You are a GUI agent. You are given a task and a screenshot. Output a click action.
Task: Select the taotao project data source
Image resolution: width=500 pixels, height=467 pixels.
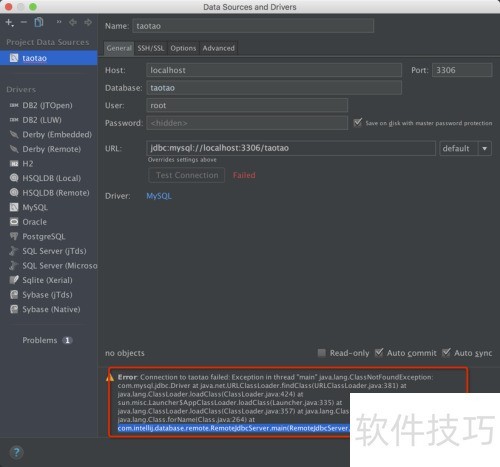49,58
